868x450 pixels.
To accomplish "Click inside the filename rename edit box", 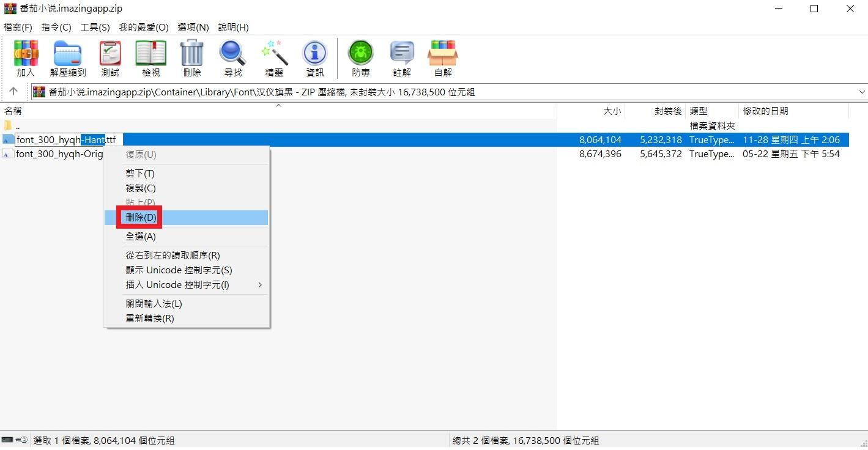I will point(69,140).
